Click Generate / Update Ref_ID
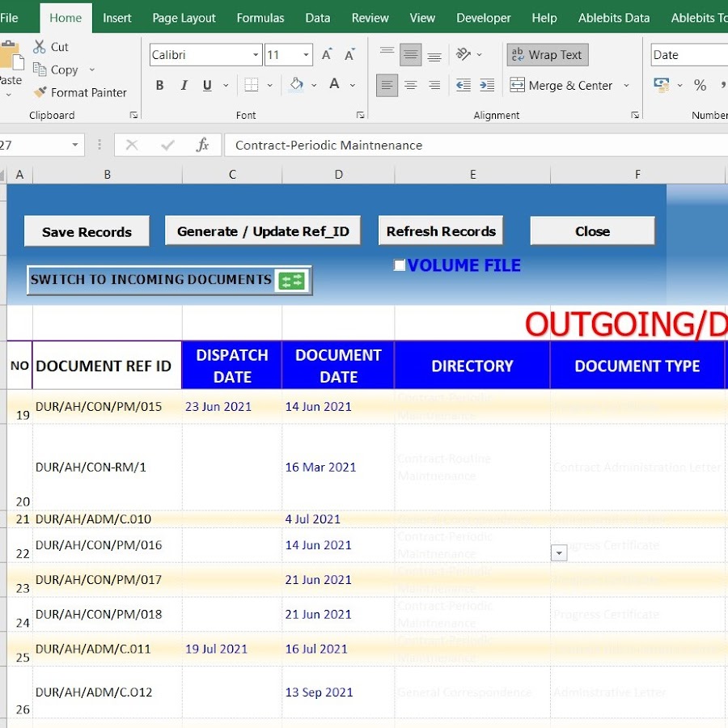 coord(263,231)
